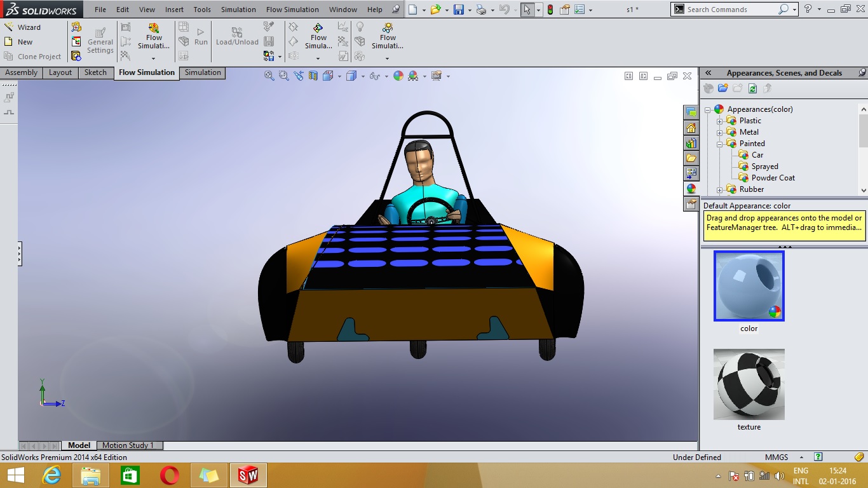Click the Edit Appearance color ball icon
The height and width of the screenshot is (488, 868).
398,76
